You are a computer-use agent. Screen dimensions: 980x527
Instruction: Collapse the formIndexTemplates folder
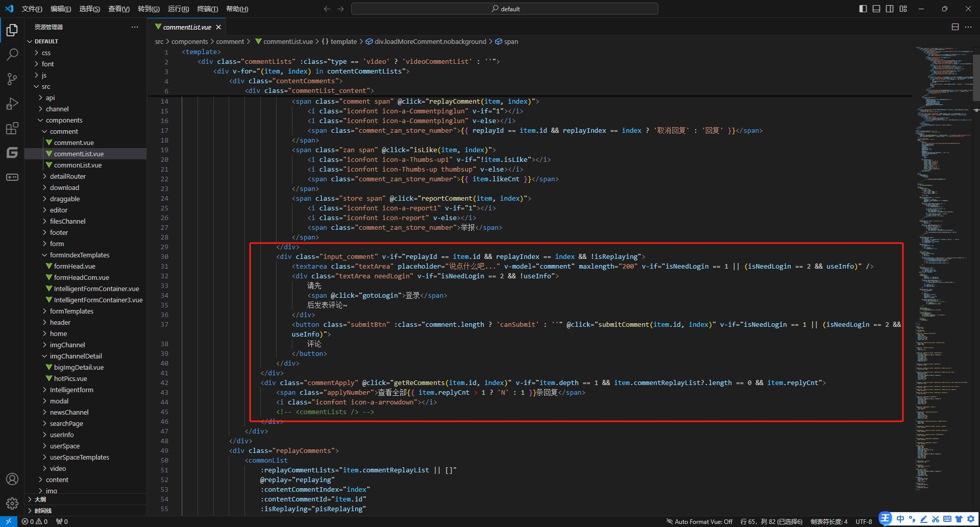[x=79, y=255]
